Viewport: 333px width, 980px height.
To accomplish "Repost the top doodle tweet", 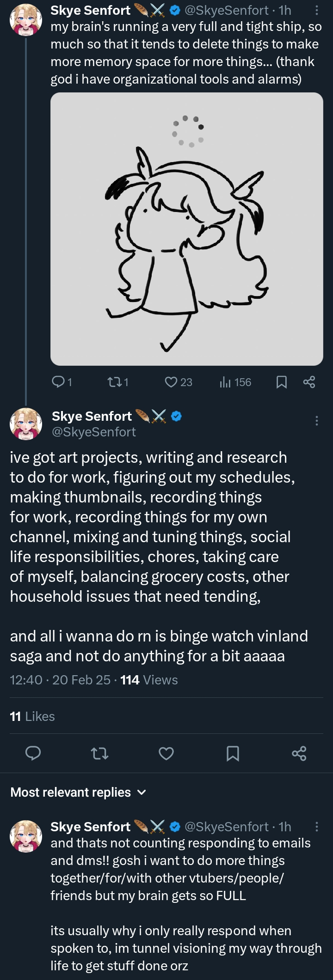I will 113,382.
